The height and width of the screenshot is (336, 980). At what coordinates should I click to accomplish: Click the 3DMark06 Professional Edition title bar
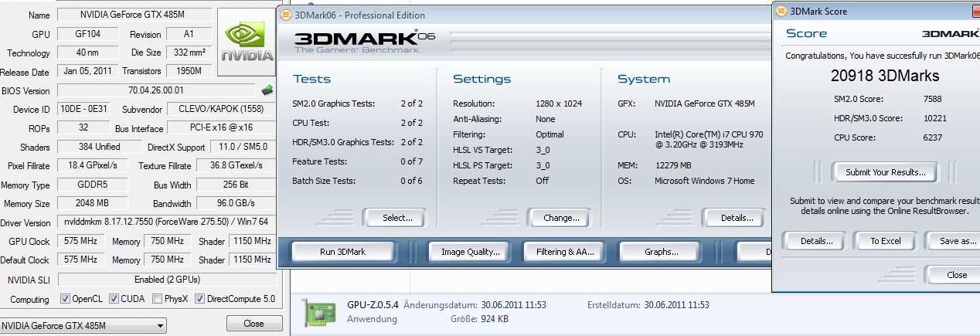(x=526, y=15)
